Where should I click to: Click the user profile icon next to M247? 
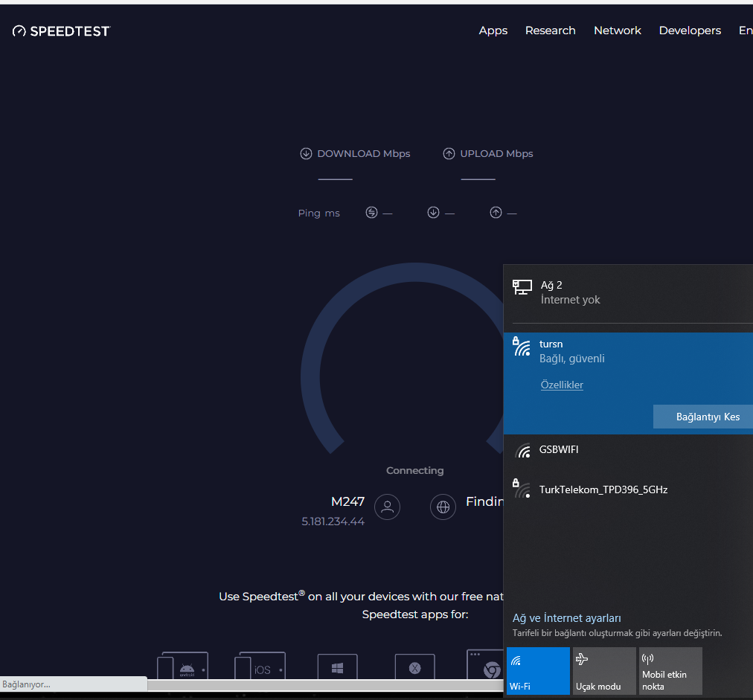(387, 507)
